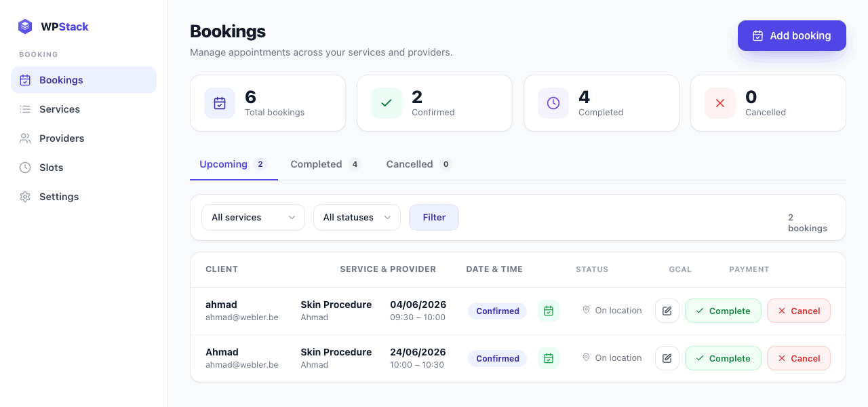The image size is (868, 407).
Task: Click the "24/06/2026" date cell
Action: [418, 352]
